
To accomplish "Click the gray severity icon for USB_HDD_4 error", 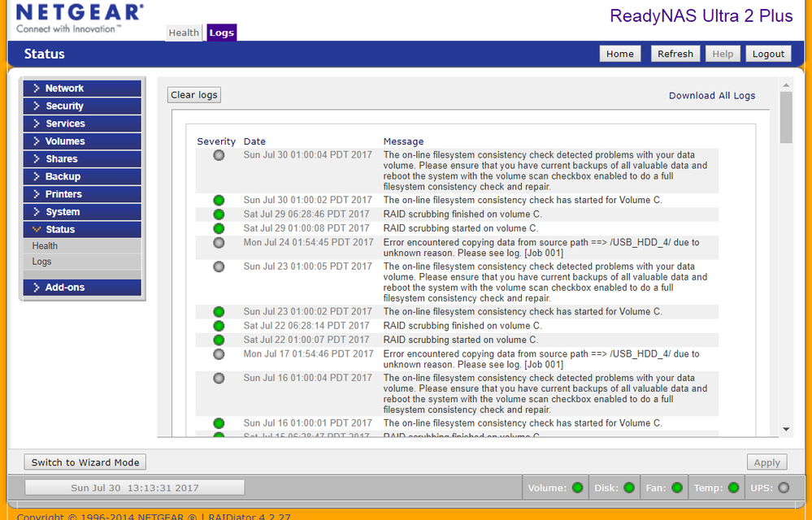I will [218, 241].
